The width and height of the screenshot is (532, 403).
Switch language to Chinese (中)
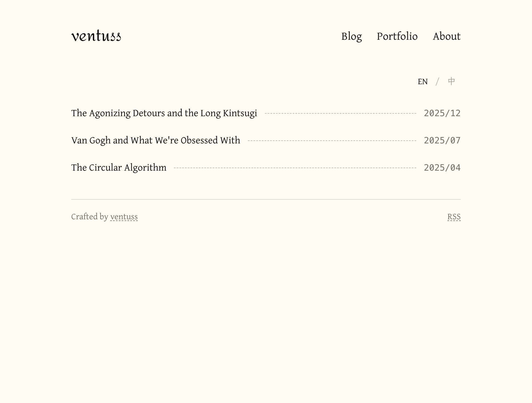451,81
